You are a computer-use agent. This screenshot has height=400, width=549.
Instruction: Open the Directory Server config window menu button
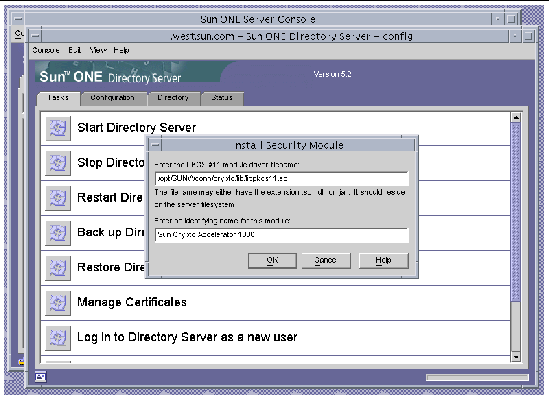pyautogui.click(x=35, y=36)
